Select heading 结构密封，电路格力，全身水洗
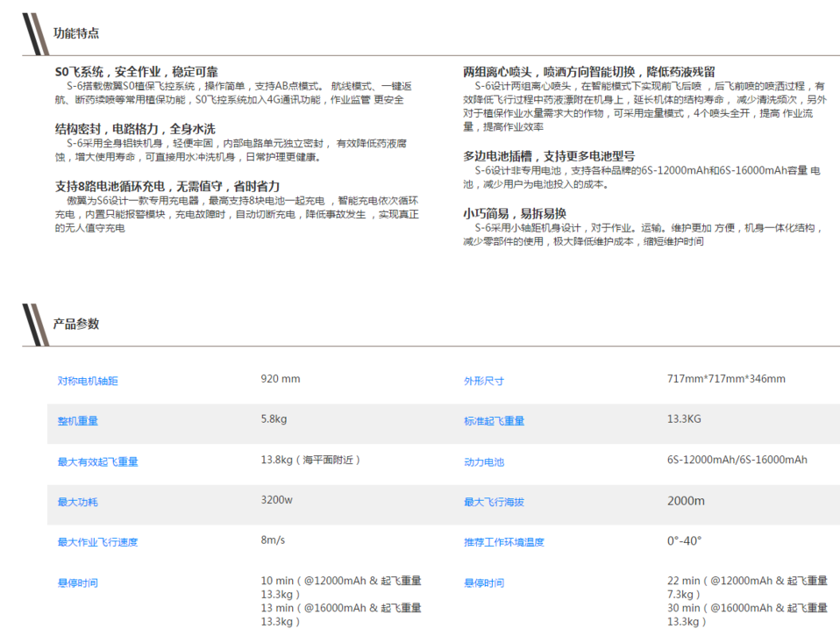Screen dimensions: 840x636 (135, 129)
